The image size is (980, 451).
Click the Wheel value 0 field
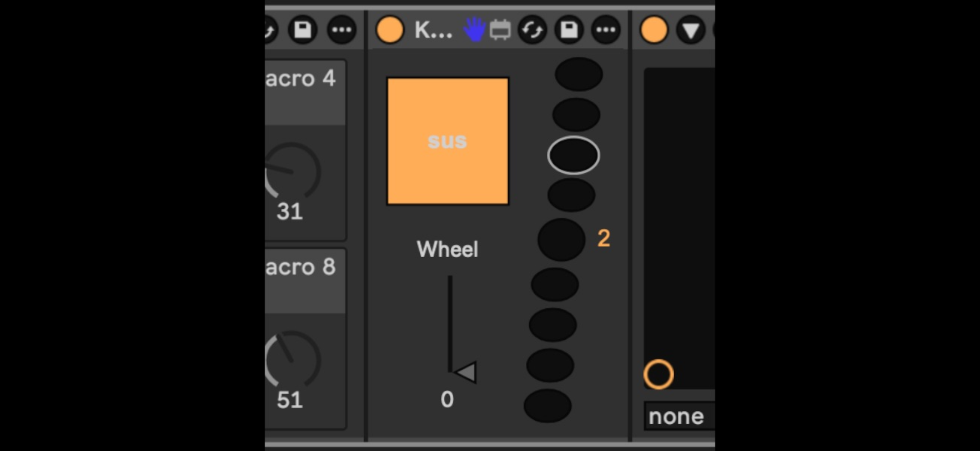click(447, 400)
